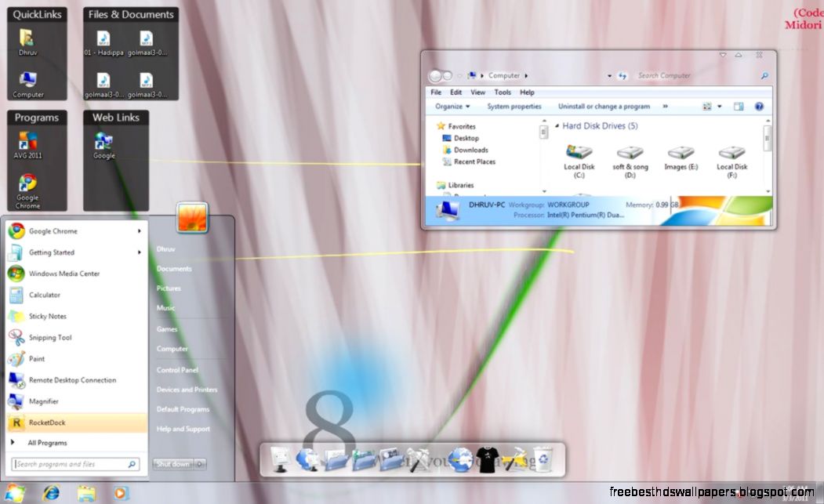Open the View menu in Explorer
The image size is (824, 504).
tap(477, 92)
